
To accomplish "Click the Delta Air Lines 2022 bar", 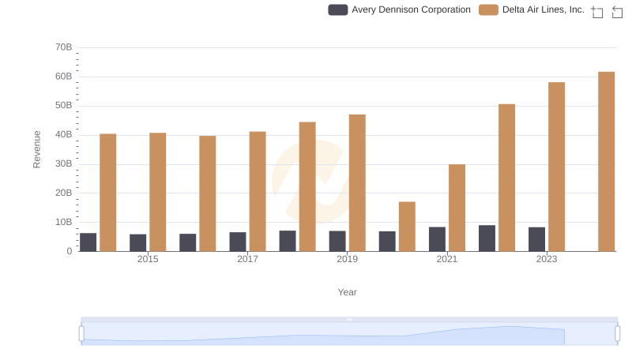I will 506,178.
